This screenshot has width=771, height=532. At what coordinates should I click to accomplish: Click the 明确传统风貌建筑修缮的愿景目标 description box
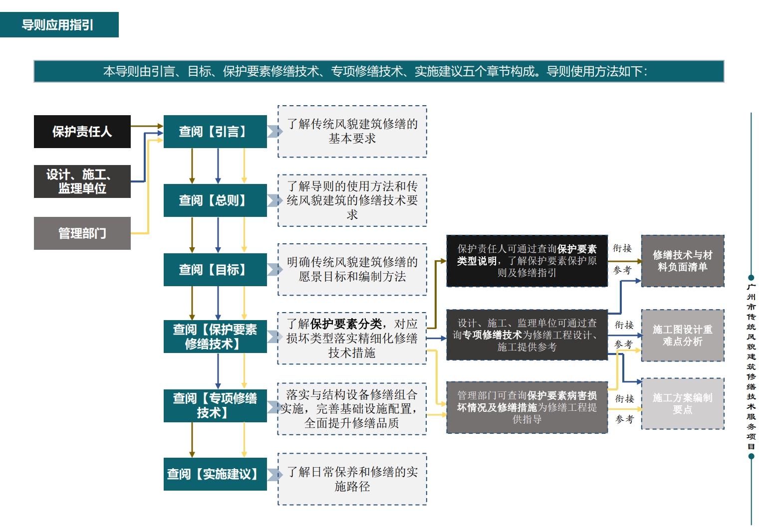point(352,270)
